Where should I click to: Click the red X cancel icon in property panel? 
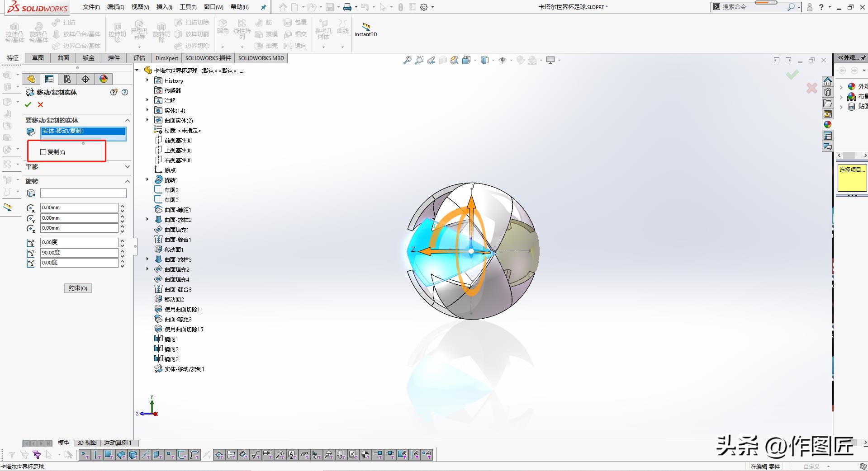click(41, 104)
